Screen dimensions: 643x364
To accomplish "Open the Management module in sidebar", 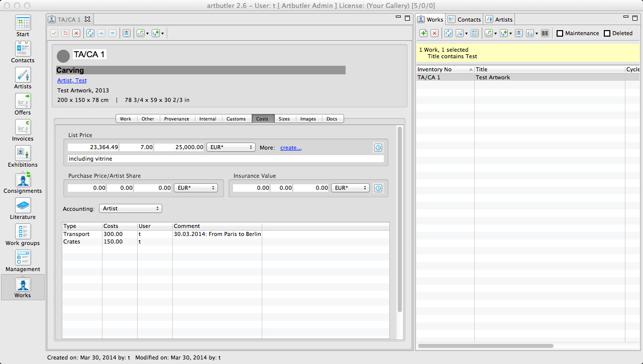I will [x=23, y=261].
